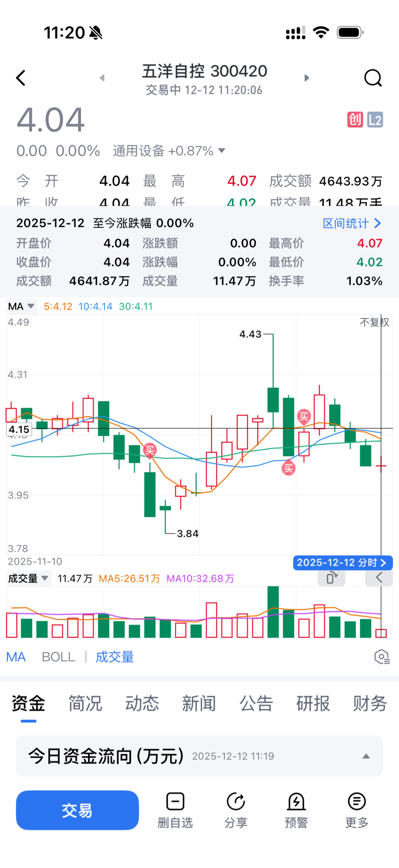
Task: Switch to 研报 tab
Action: point(313,704)
